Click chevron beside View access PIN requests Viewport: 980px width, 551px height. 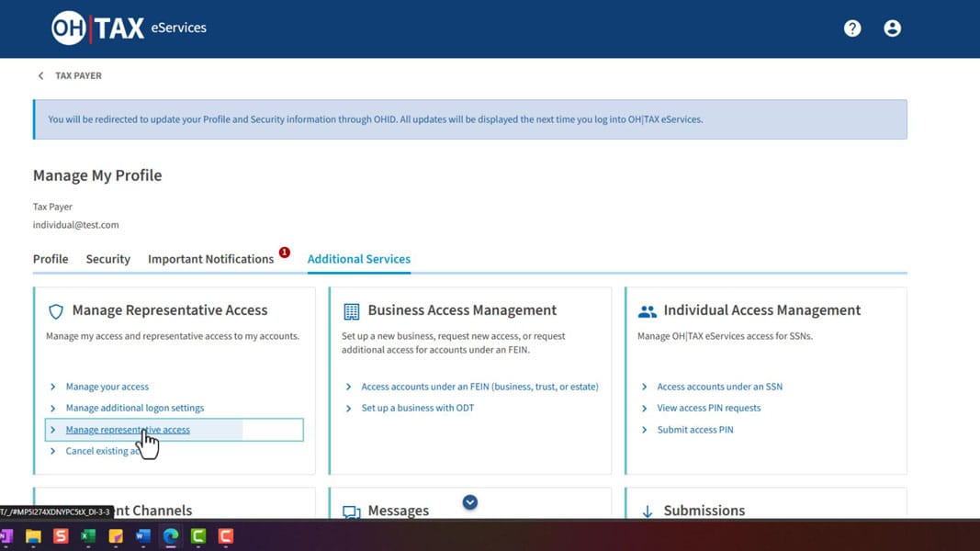point(645,408)
